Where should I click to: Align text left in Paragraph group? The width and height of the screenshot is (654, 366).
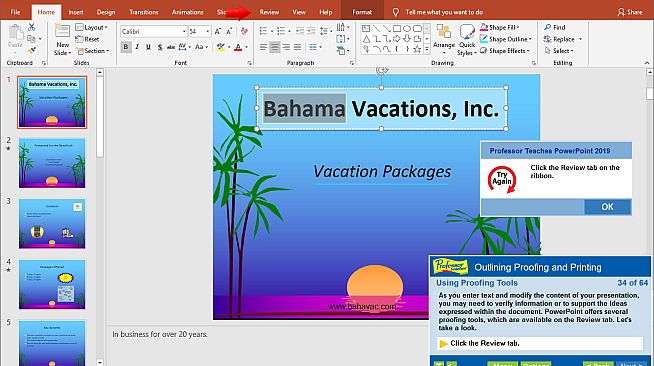pos(263,47)
